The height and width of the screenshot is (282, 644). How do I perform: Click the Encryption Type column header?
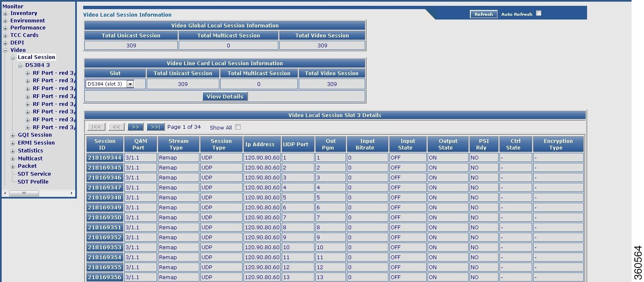[558, 144]
